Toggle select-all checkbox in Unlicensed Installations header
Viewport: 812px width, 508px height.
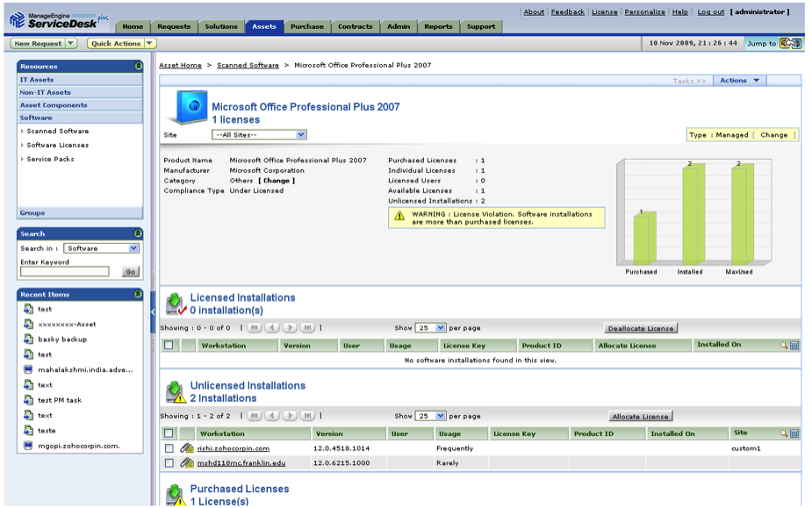point(169,433)
